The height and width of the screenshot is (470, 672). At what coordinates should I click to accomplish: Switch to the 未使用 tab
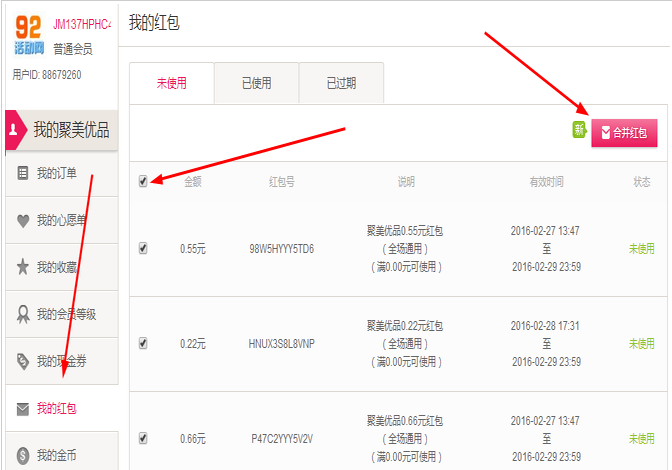click(x=171, y=83)
